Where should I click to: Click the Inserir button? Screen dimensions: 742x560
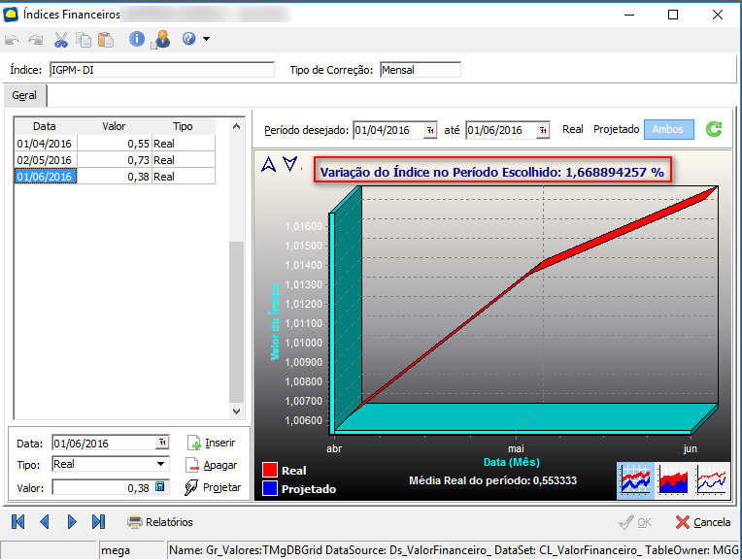pyautogui.click(x=212, y=443)
